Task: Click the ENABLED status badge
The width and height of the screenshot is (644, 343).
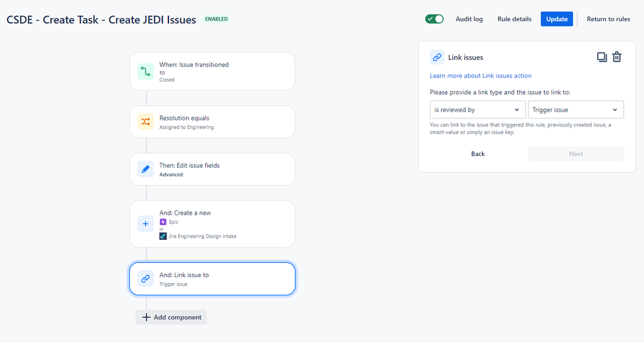Action: pyautogui.click(x=216, y=19)
